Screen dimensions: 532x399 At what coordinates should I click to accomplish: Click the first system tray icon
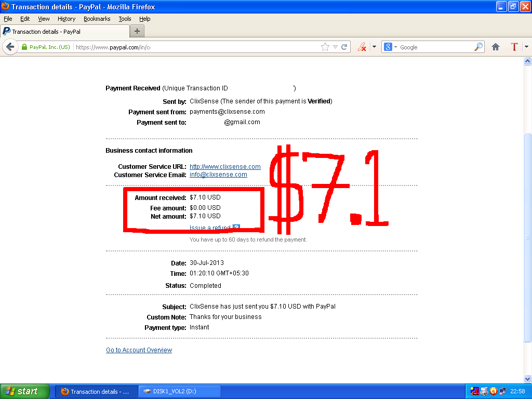click(x=474, y=391)
